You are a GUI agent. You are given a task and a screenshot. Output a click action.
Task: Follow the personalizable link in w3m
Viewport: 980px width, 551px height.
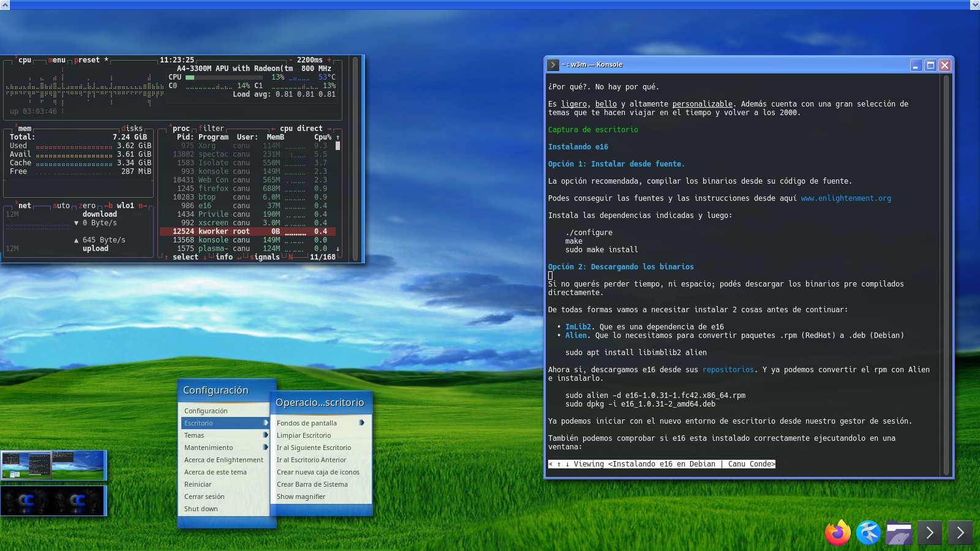(x=703, y=104)
